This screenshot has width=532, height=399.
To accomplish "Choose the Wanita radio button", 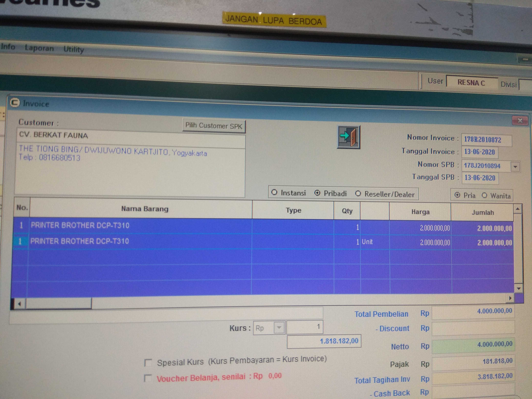I will tap(484, 195).
